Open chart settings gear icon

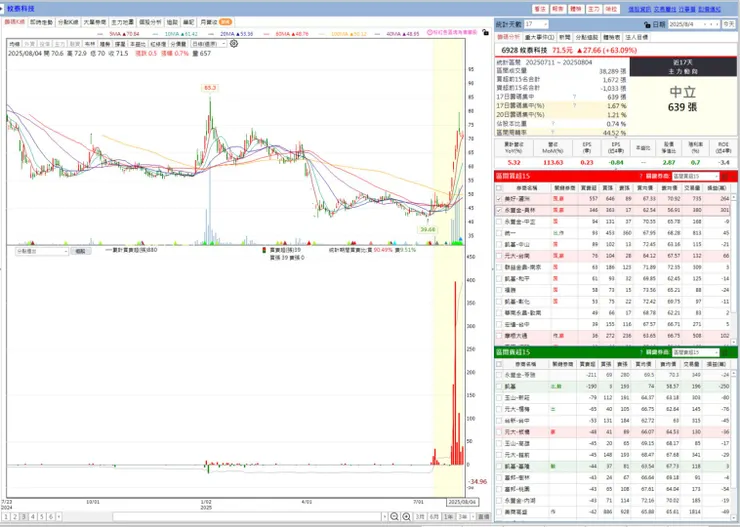(x=234, y=44)
